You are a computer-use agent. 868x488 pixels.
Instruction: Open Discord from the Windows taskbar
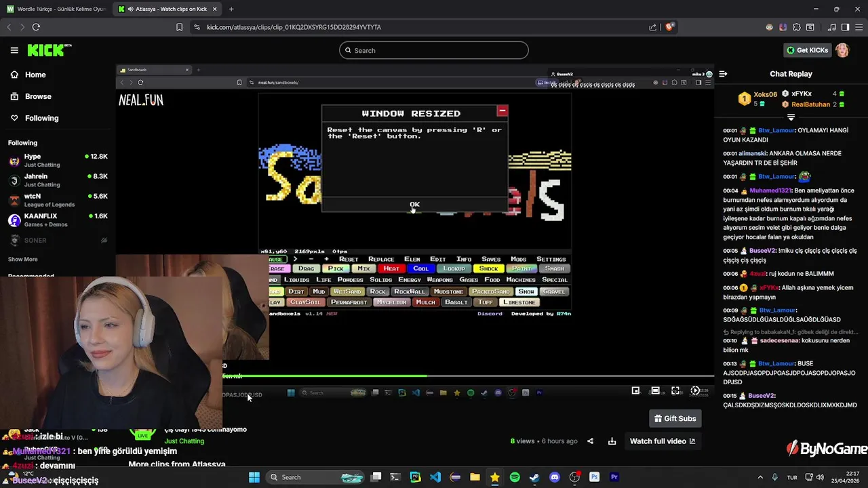(555, 477)
